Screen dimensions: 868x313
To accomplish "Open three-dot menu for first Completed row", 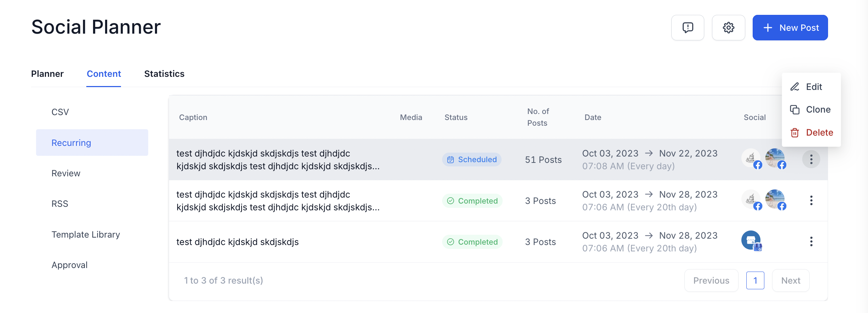I will click(x=811, y=200).
